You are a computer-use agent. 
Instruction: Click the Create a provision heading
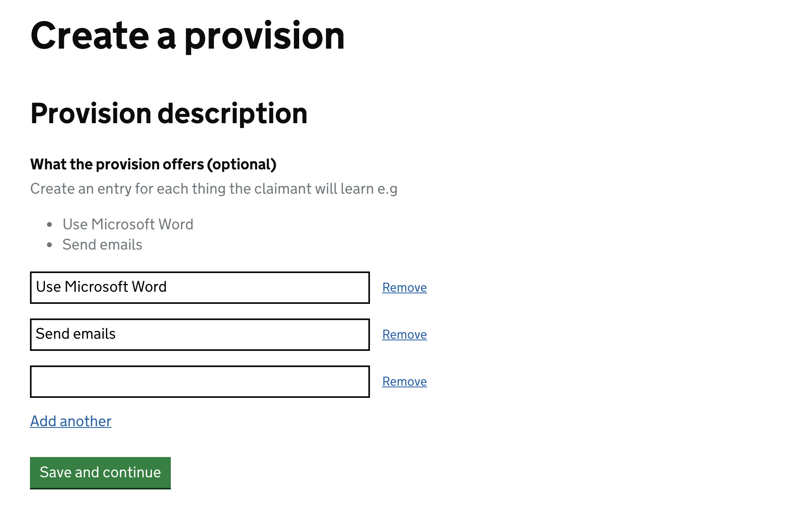pyautogui.click(x=187, y=36)
